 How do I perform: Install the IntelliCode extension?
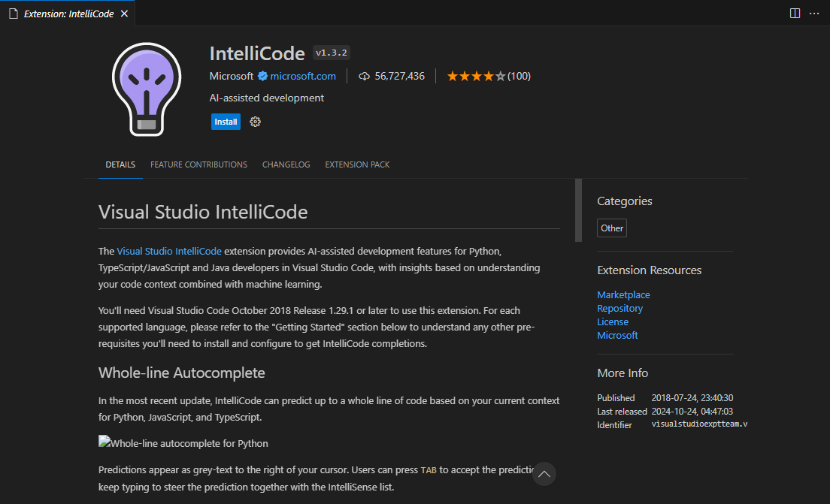click(226, 122)
